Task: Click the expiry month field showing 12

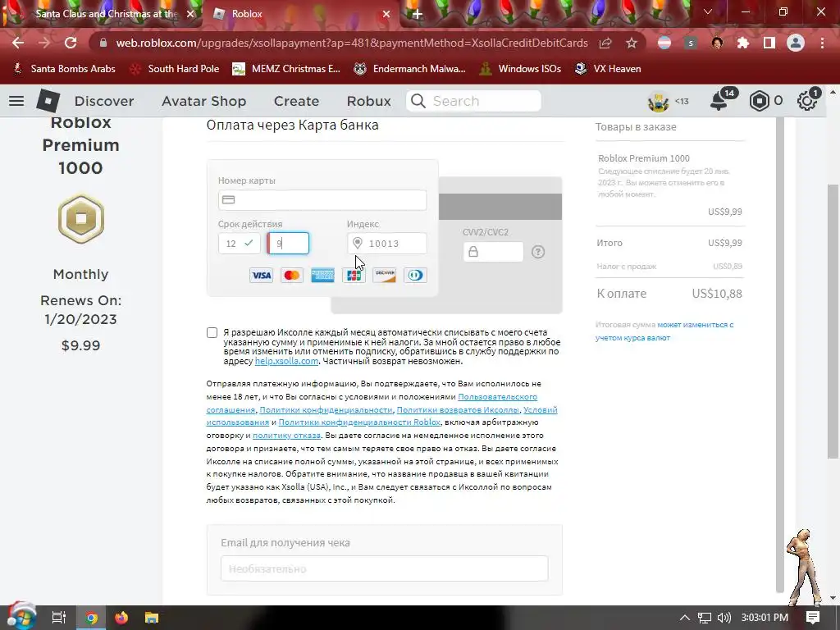Action: pyautogui.click(x=239, y=243)
